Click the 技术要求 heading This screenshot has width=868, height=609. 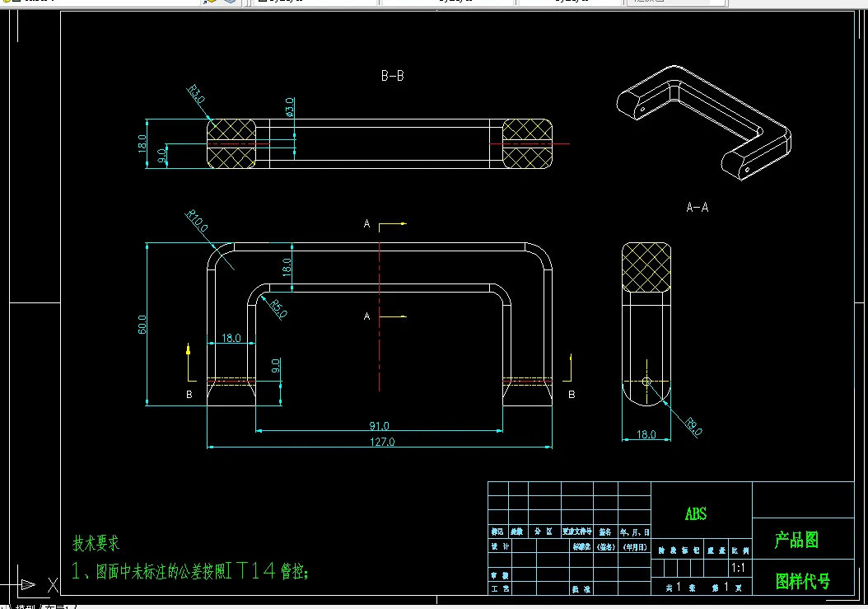[x=96, y=543]
